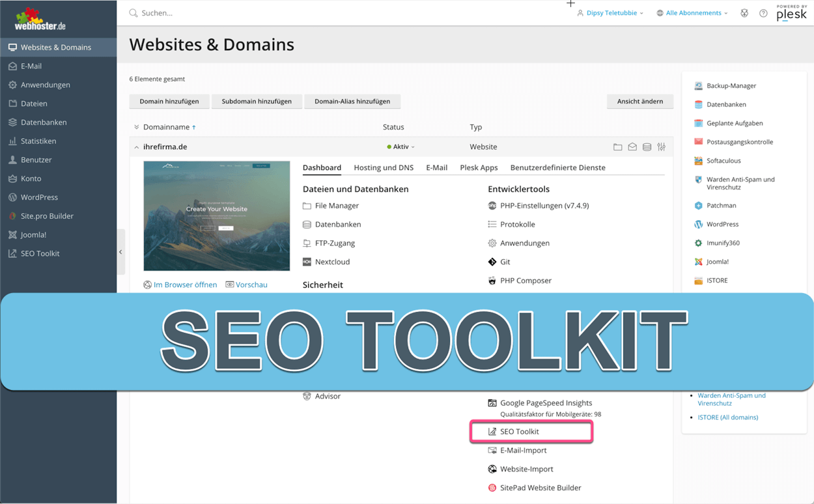Launch Softaculous icon in right sidebar
Image resolution: width=814 pixels, height=504 pixels.
point(698,161)
